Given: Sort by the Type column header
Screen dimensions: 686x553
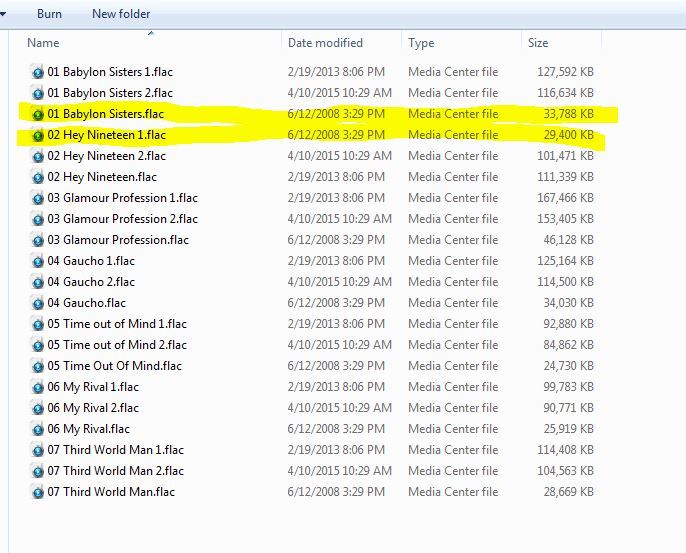Looking at the screenshot, I should 421,43.
